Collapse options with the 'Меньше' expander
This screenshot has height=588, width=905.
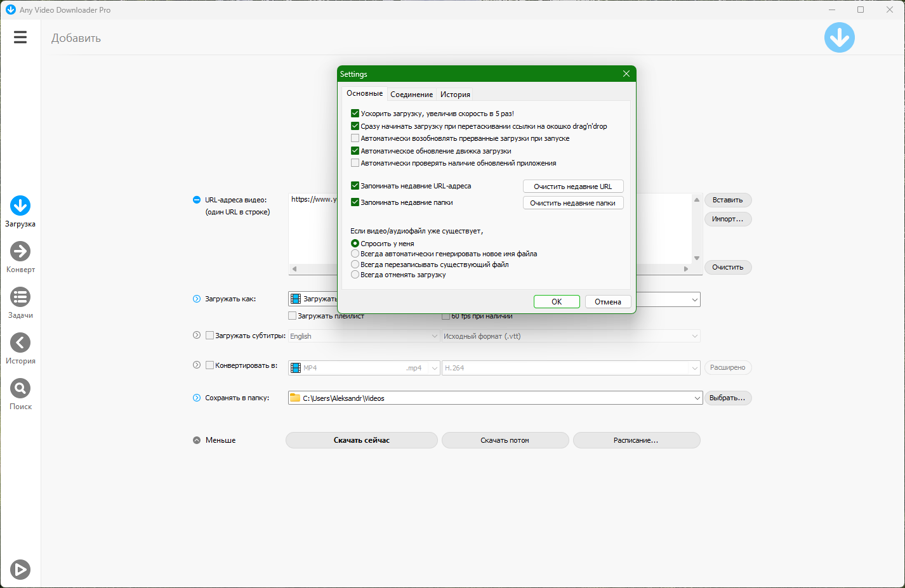197,440
